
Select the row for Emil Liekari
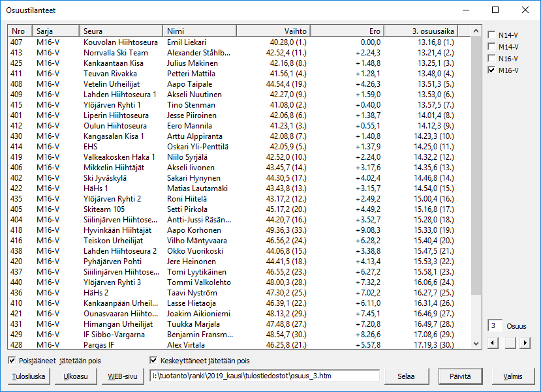(x=196, y=42)
